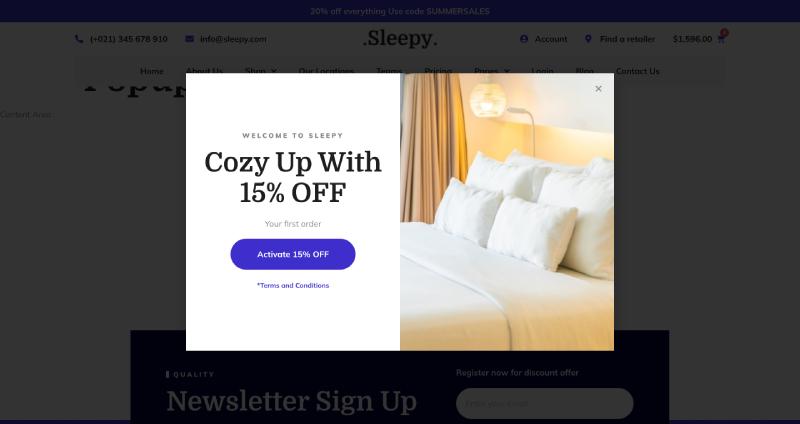This screenshot has width=800, height=424.
Task: Open the Terms and Conditions link
Action: tap(293, 285)
